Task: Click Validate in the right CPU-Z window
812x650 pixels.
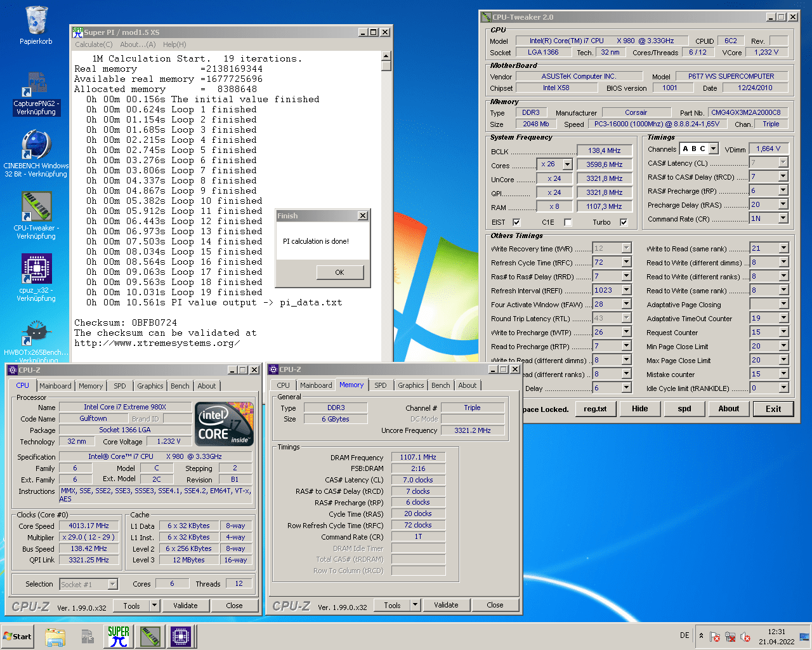Action: tap(446, 605)
